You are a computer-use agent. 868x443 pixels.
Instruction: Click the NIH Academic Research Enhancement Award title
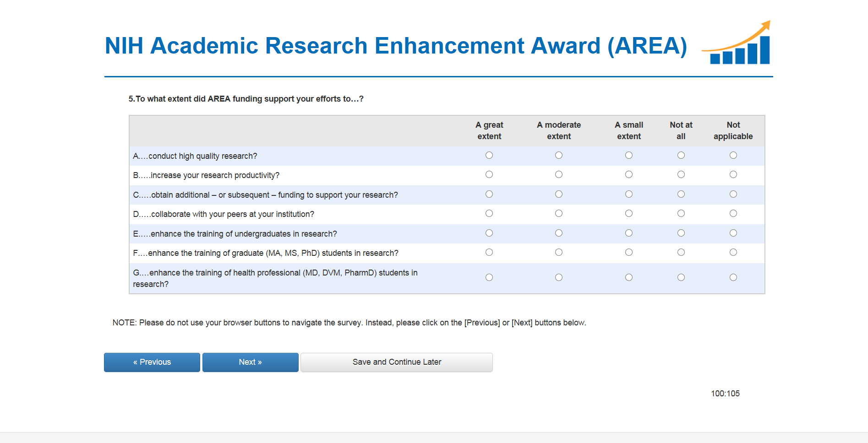[x=396, y=46]
